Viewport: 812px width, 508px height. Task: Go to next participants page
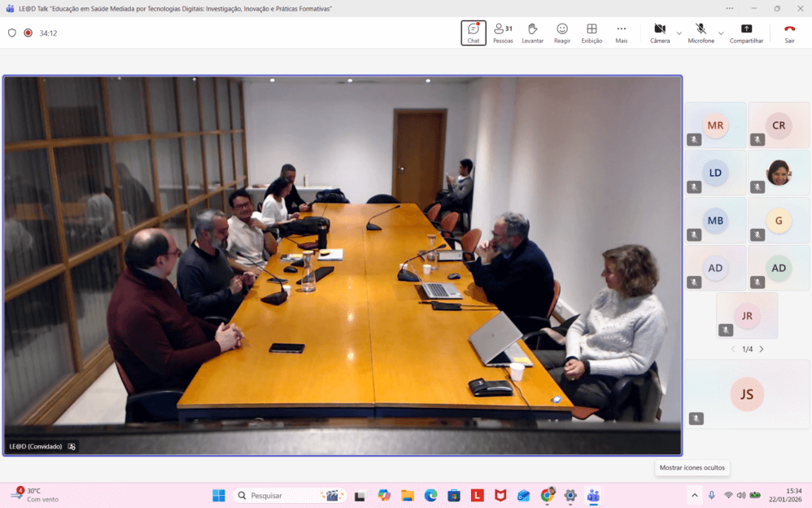click(762, 349)
